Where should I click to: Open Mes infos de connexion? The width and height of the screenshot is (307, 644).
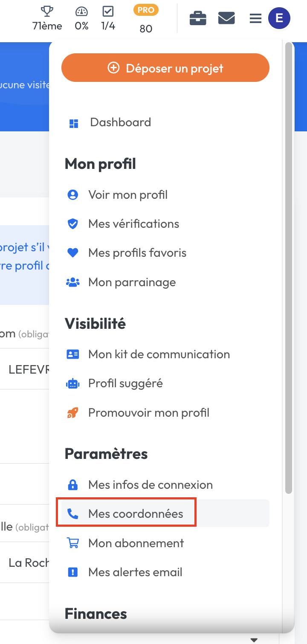pyautogui.click(x=150, y=485)
